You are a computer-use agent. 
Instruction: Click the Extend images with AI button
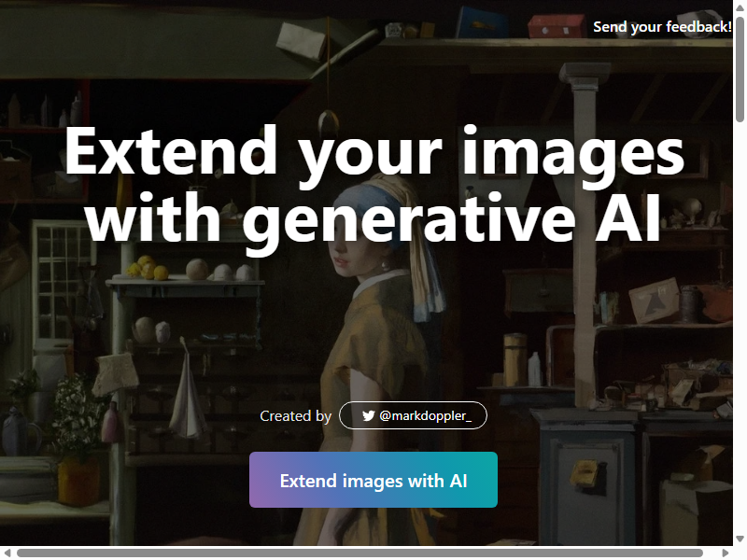tap(373, 480)
